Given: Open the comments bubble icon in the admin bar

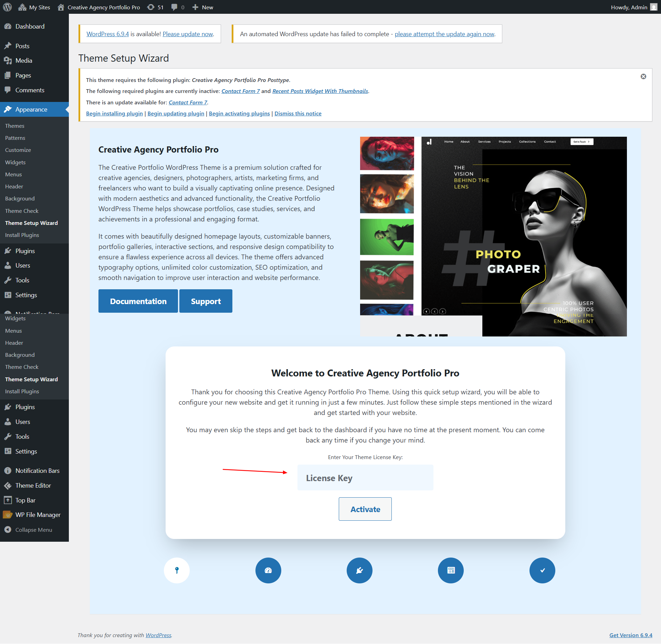Looking at the screenshot, I should (x=178, y=7).
